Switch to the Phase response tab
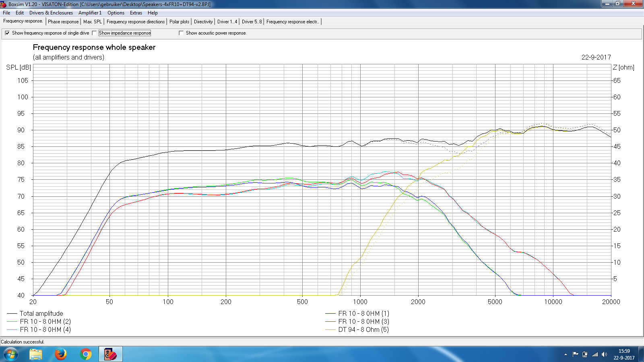This screenshot has width=644, height=362. (x=63, y=22)
